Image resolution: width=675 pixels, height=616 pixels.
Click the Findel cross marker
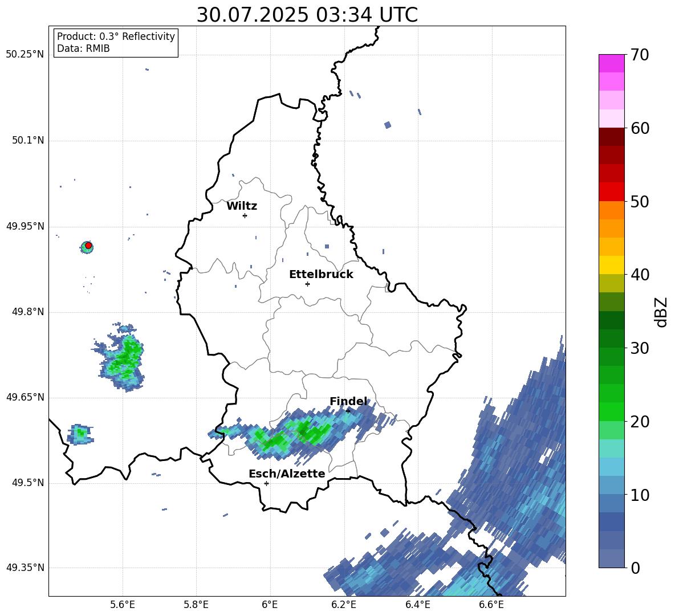click(x=348, y=411)
